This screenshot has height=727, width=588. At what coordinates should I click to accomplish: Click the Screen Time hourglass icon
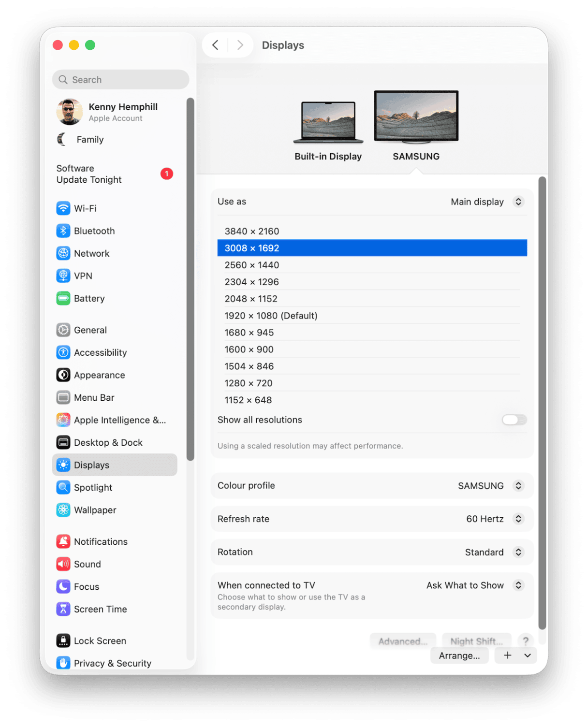click(63, 609)
